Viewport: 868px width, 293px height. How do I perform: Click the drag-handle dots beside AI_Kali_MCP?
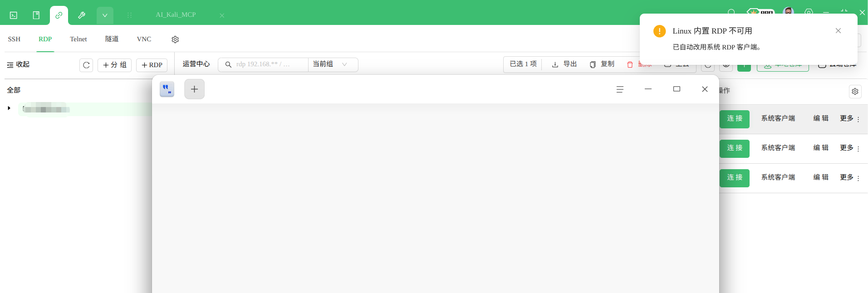click(x=129, y=15)
